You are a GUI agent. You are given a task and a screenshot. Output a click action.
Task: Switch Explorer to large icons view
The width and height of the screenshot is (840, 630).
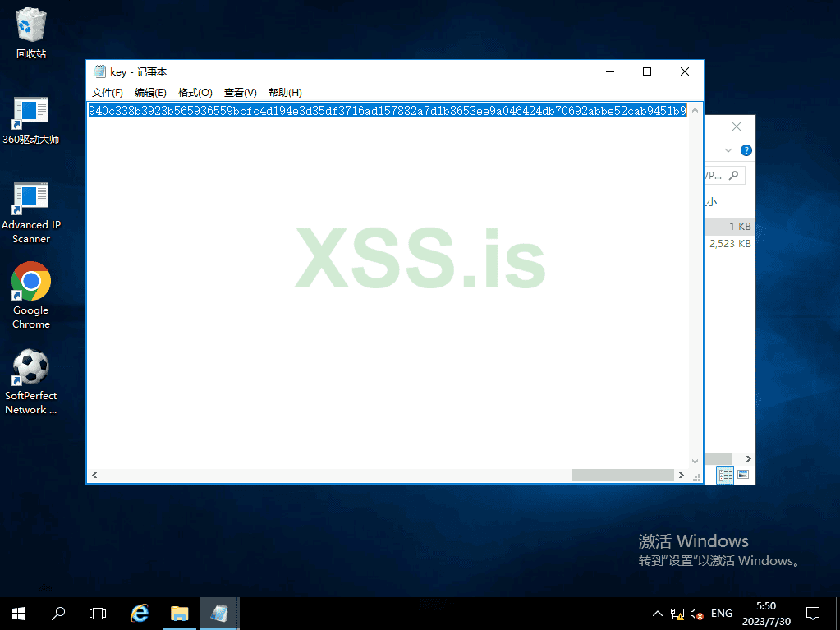[x=743, y=475]
